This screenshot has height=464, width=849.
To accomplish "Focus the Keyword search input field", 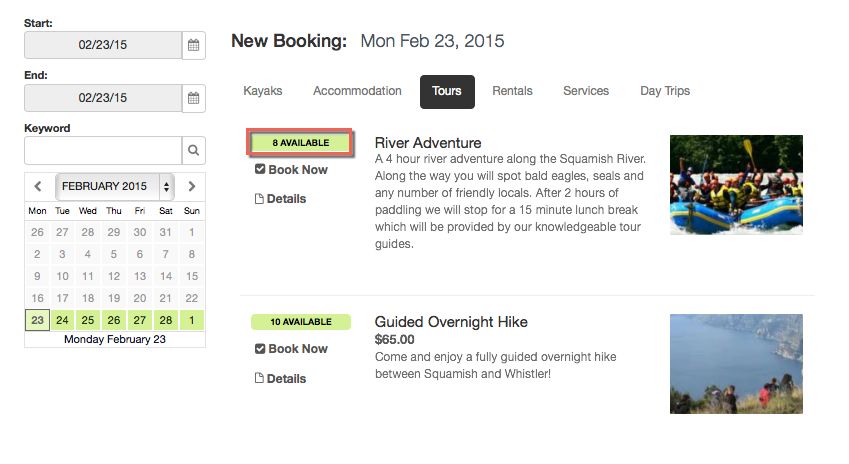I will click(103, 151).
